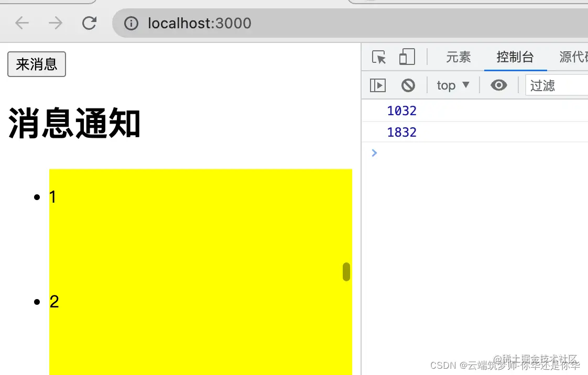The height and width of the screenshot is (375, 588).
Task: Create a live expression with the eye icon
Action: tap(499, 85)
